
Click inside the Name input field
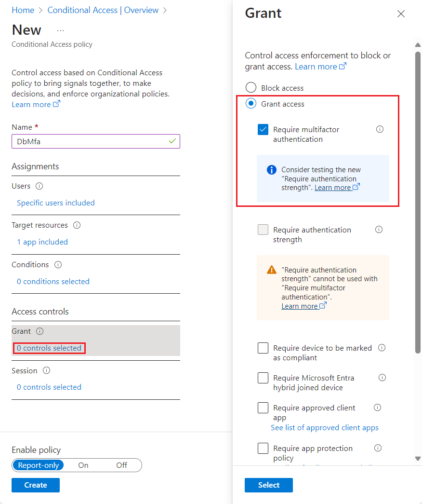[95, 141]
